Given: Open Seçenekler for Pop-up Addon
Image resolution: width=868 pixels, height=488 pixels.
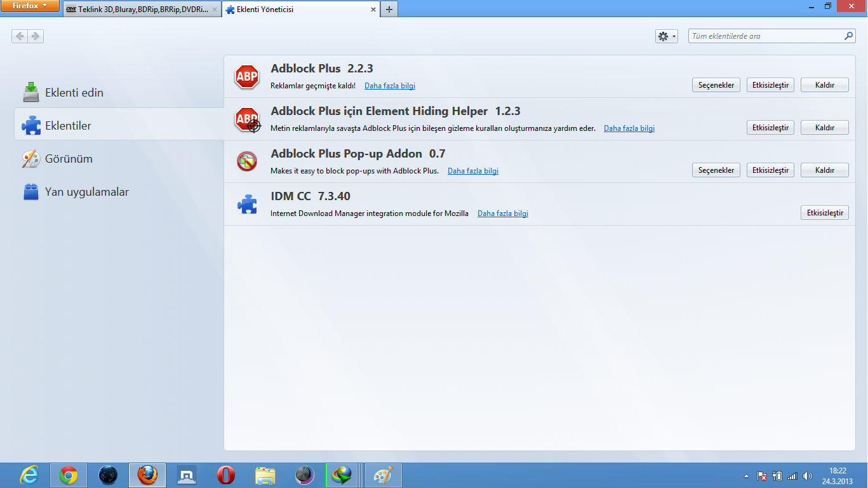Looking at the screenshot, I should tap(716, 170).
